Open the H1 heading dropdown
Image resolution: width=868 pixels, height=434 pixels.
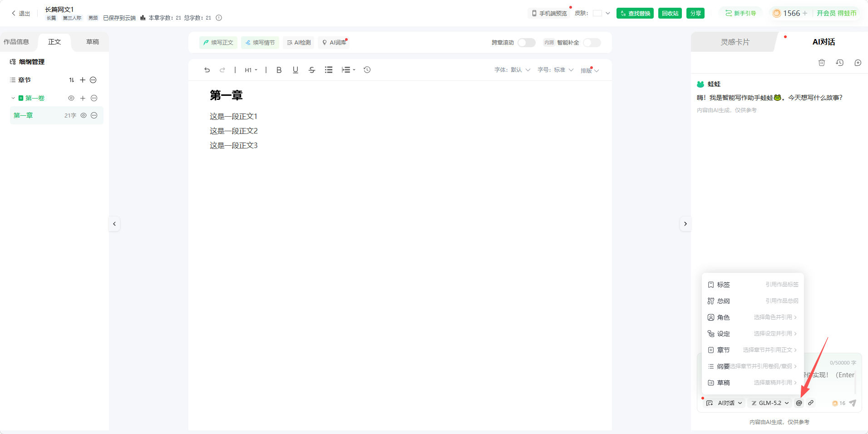[x=251, y=70]
